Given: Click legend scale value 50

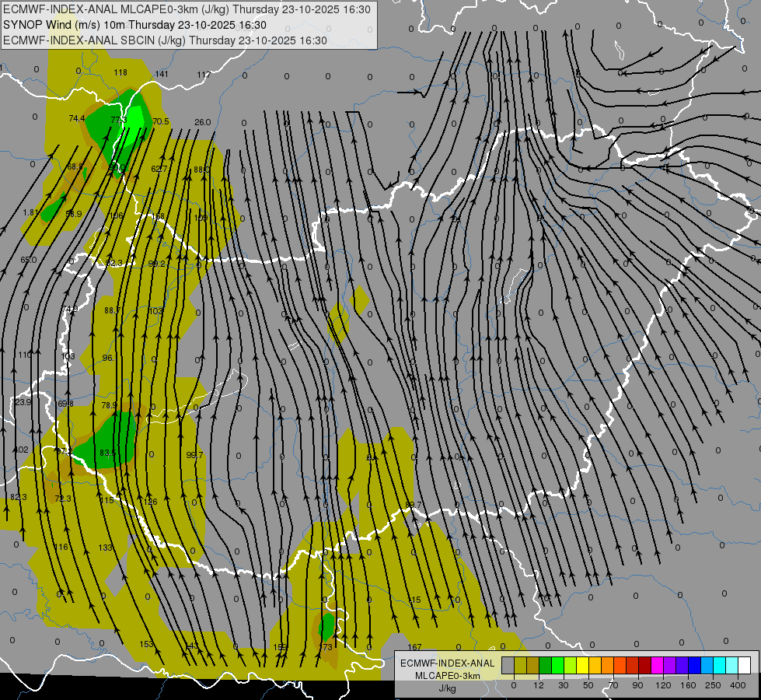Looking at the screenshot, I should click(588, 685).
